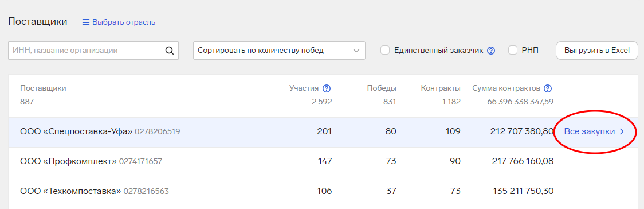
Task: Click the sort dropdown arrow
Action: (x=356, y=51)
